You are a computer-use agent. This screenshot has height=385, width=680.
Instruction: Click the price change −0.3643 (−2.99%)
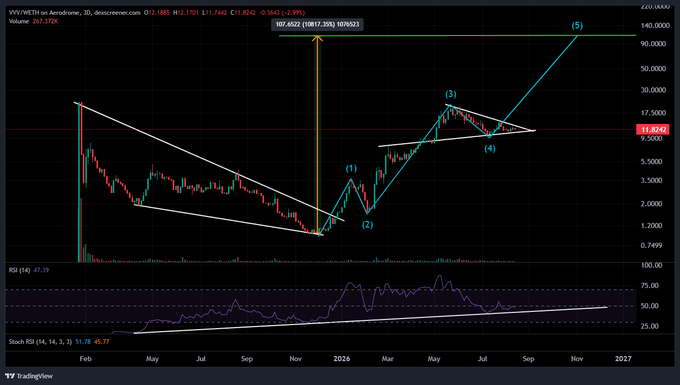(x=281, y=13)
